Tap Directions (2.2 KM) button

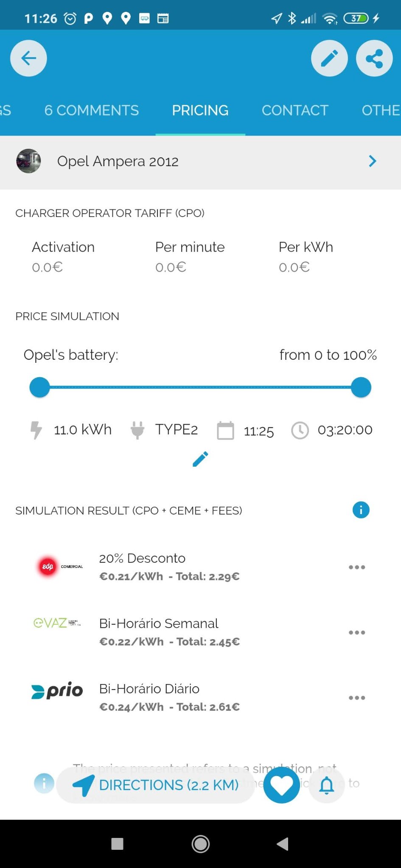point(155,785)
